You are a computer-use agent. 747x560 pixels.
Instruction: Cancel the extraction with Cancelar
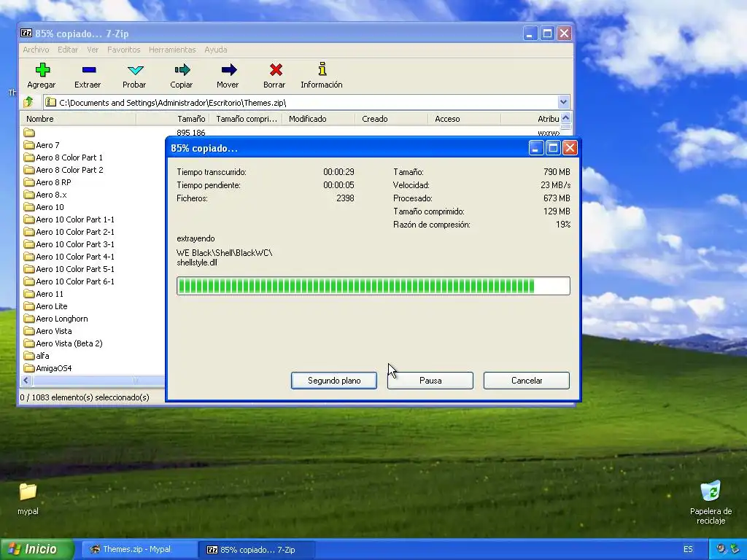pos(527,381)
